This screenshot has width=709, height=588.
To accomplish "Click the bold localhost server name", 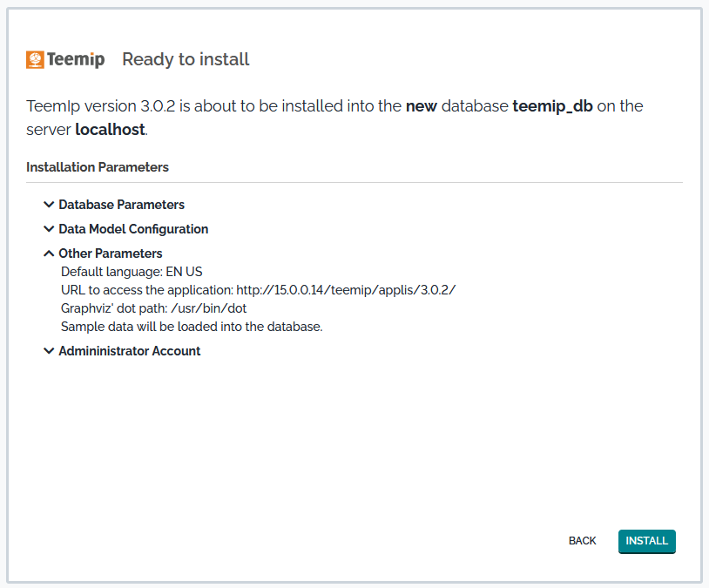I will pos(110,131).
